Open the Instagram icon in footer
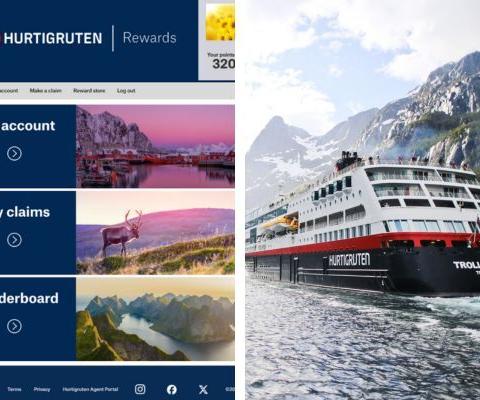The height and width of the screenshot is (400, 480). (140, 389)
